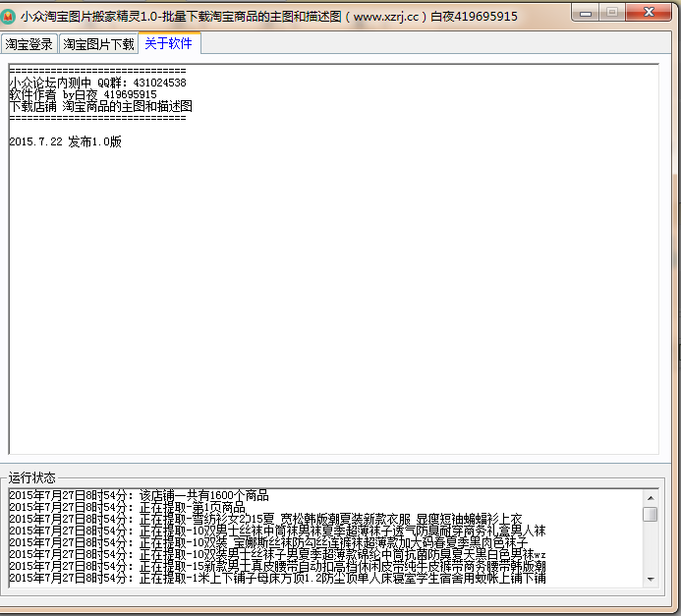
Task: Click the window title text
Action: pos(269,17)
